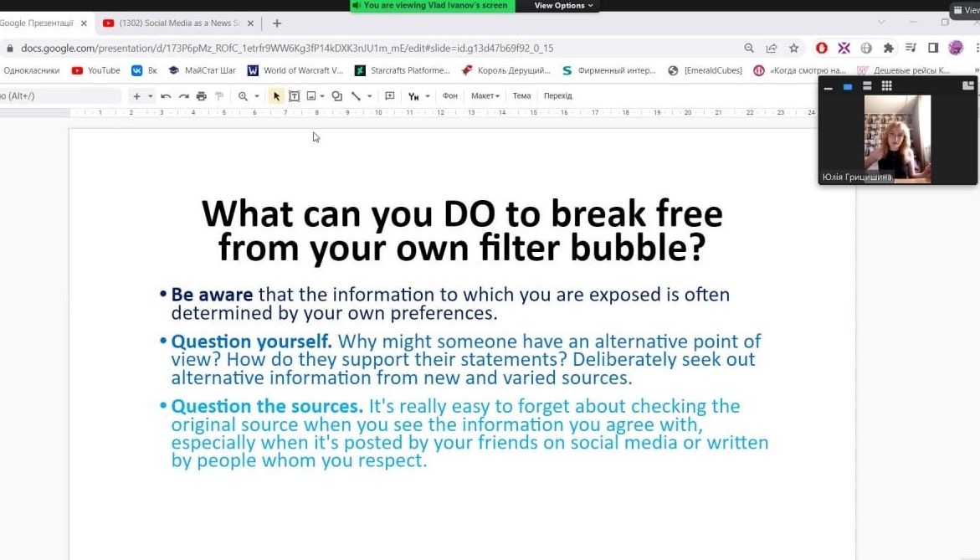The width and height of the screenshot is (980, 560).
Task: Toggle the Chrome side panel icon
Action: (x=933, y=49)
